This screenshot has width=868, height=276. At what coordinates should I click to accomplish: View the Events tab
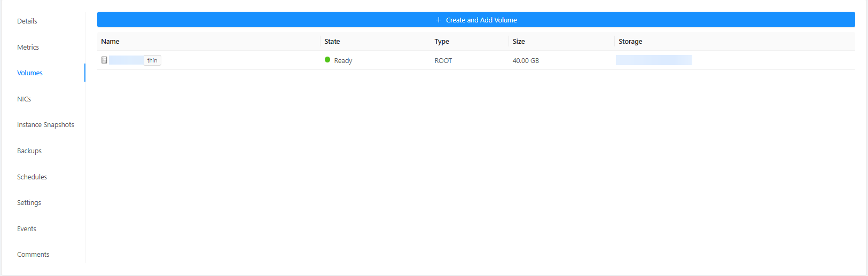[x=27, y=229]
